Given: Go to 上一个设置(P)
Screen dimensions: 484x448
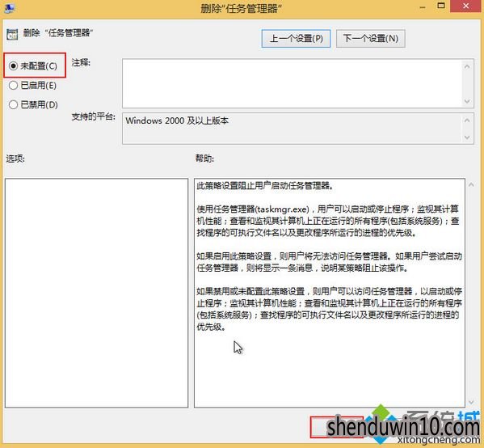Looking at the screenshot, I should point(296,39).
